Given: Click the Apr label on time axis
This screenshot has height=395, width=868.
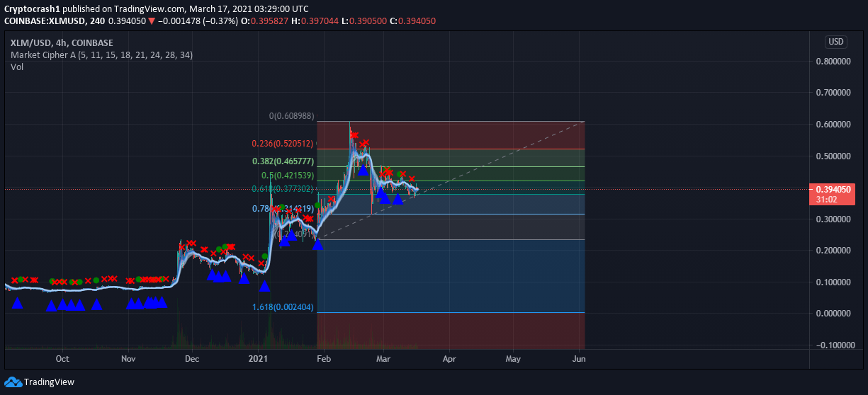Looking at the screenshot, I should click(449, 359).
